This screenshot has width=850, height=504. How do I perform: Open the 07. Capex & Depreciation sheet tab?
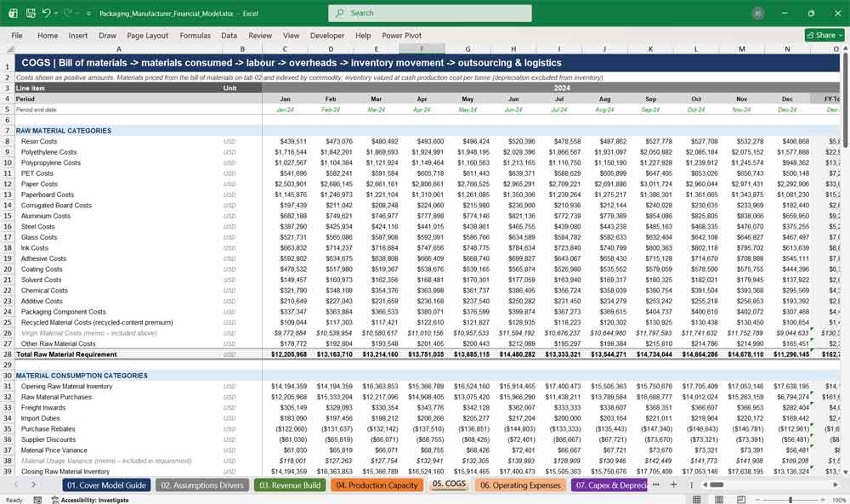(x=609, y=485)
